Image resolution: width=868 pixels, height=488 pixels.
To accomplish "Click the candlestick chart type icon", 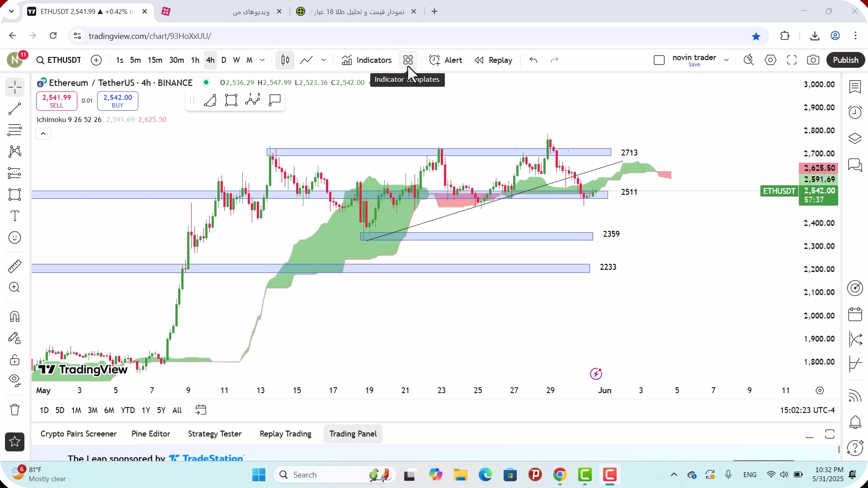I will pyautogui.click(x=285, y=60).
